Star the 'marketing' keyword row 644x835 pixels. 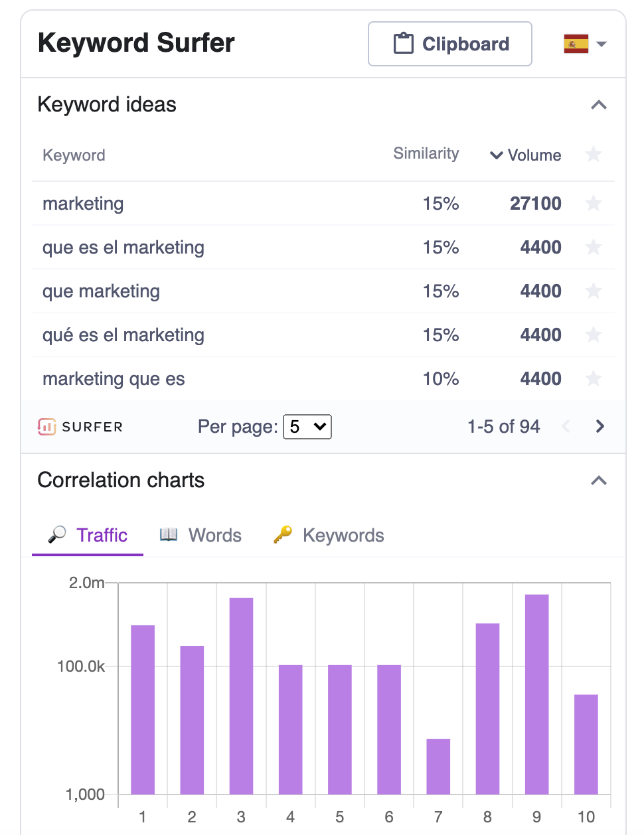coord(594,203)
